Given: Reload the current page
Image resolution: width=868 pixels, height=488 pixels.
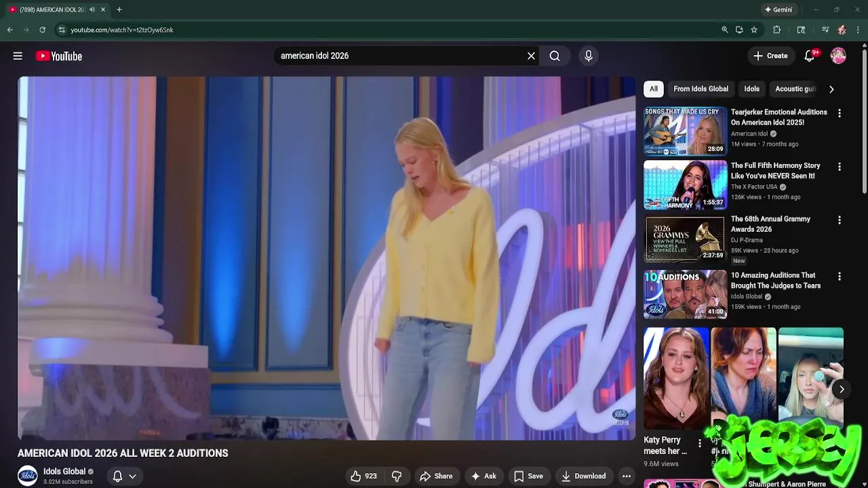Looking at the screenshot, I should [x=42, y=30].
